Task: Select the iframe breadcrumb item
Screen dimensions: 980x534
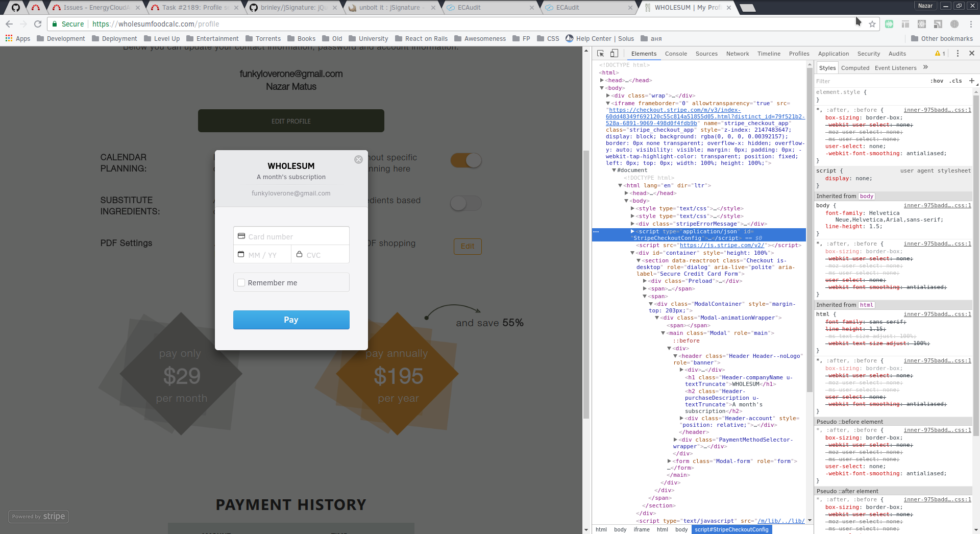Action: [642, 529]
